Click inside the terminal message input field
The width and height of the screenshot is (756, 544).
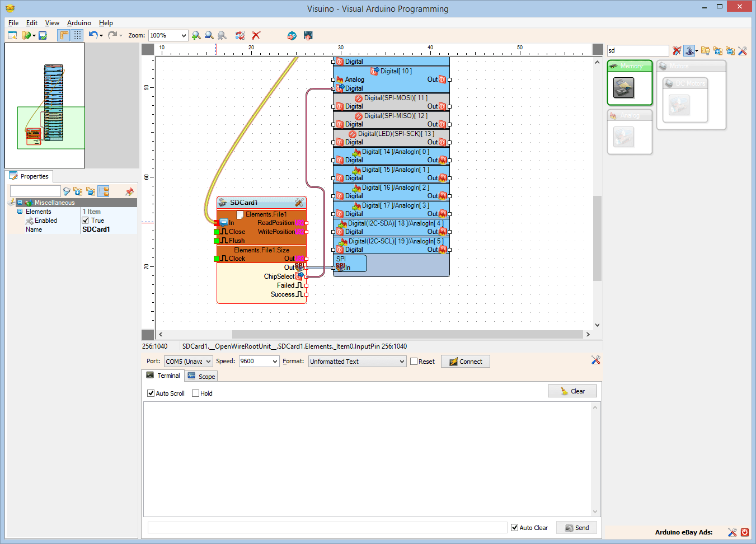click(325, 527)
